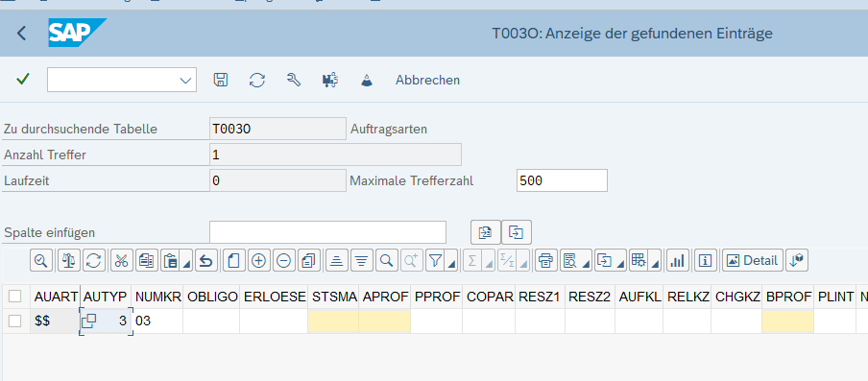
Task: Open the command field dropdown
Action: pos(185,81)
